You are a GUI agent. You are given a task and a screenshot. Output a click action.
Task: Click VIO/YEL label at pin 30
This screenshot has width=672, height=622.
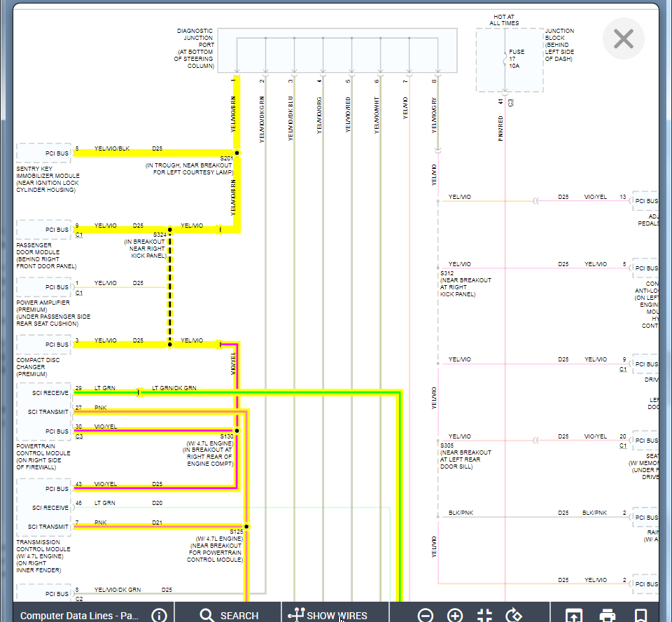106,427
